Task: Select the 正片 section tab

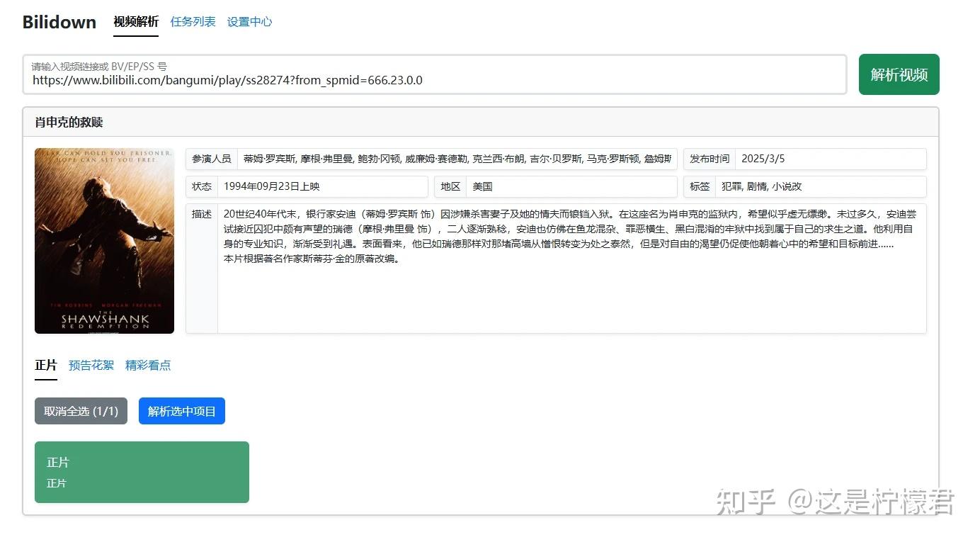Action: [45, 365]
